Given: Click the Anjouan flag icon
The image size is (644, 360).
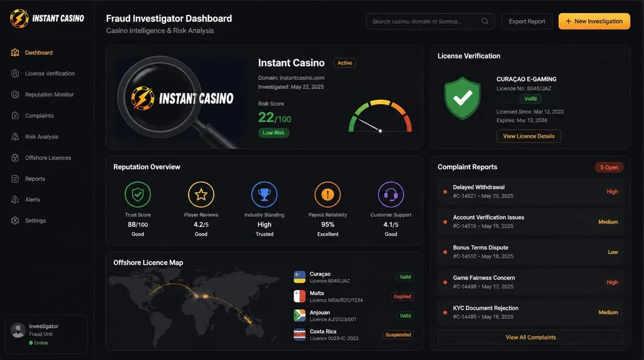Looking at the screenshot, I should pyautogui.click(x=299, y=316).
